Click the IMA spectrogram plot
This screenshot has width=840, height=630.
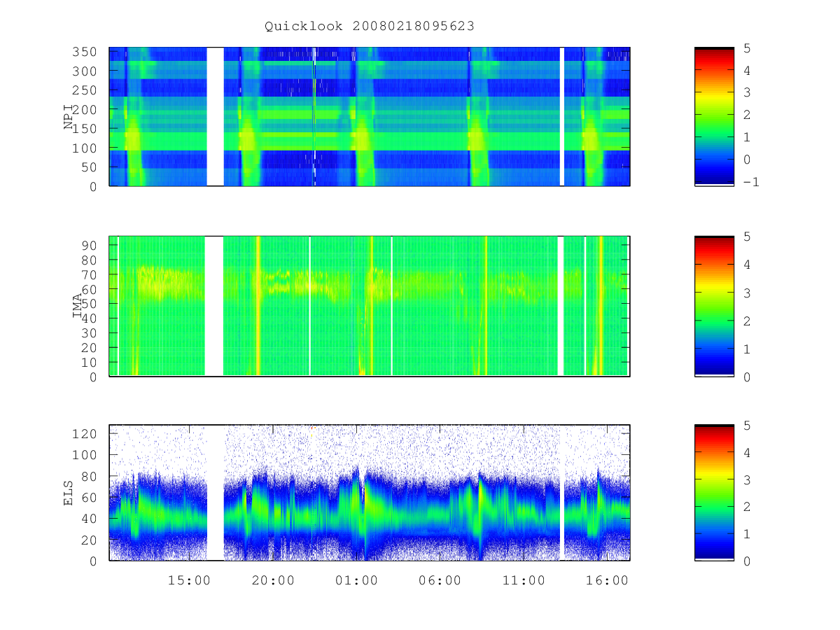point(370,306)
